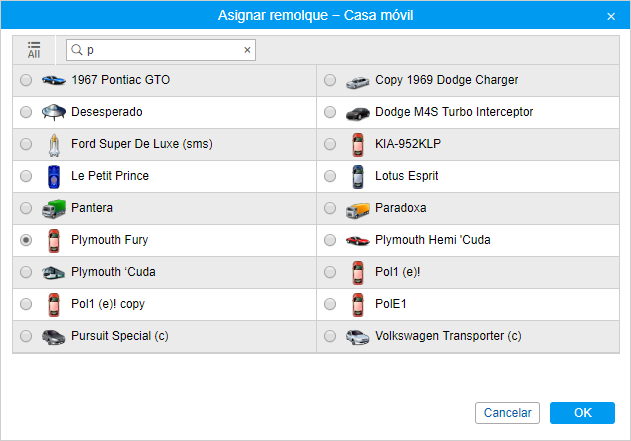Click the green truck icon beside Pantera
Screen dimensions: 631x441
[53, 208]
